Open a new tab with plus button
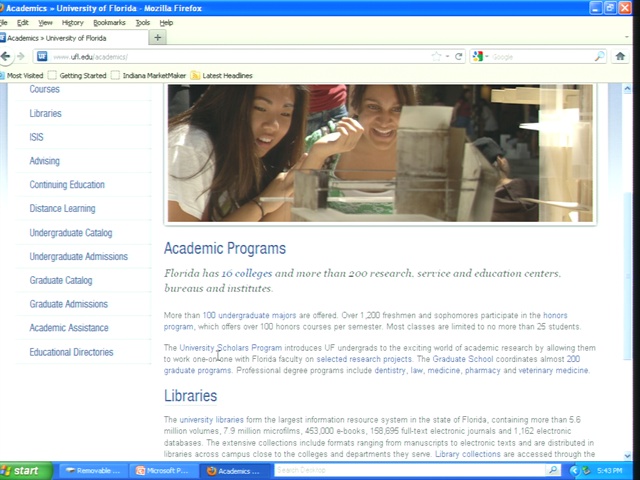The image size is (640, 480). pyautogui.click(x=158, y=38)
